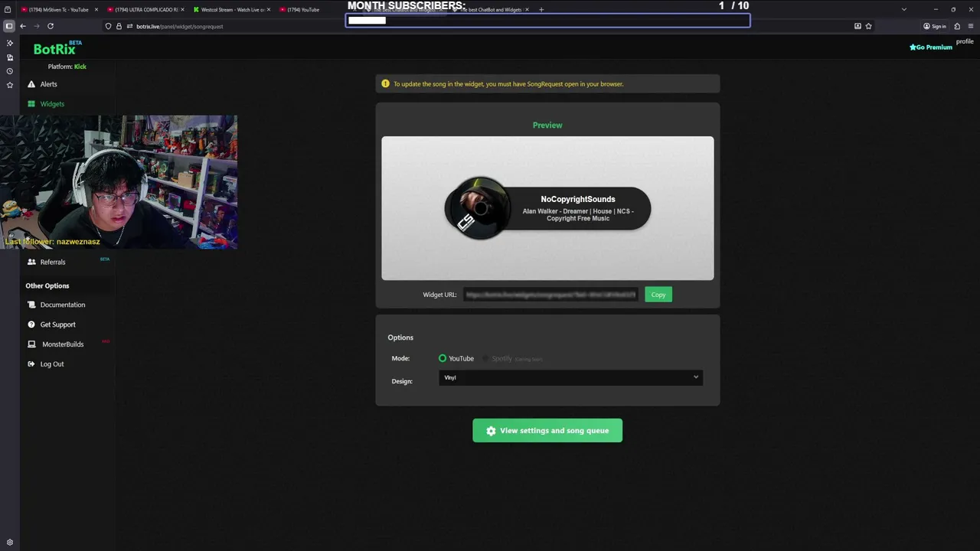Click Go Premium link
Image resolution: width=980 pixels, height=551 pixels.
click(x=931, y=47)
